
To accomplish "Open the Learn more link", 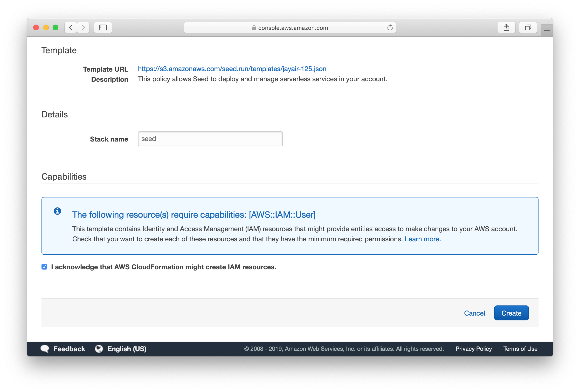I will coord(422,239).
